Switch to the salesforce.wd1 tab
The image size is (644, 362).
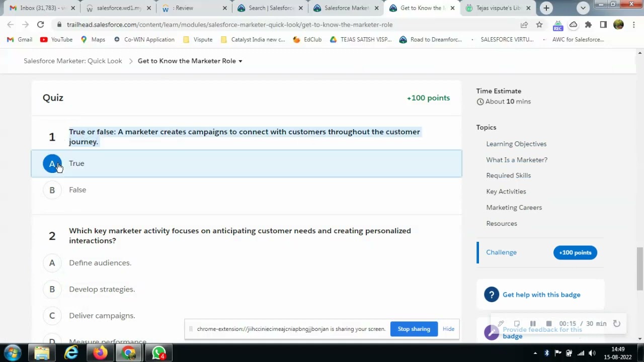pyautogui.click(x=119, y=8)
